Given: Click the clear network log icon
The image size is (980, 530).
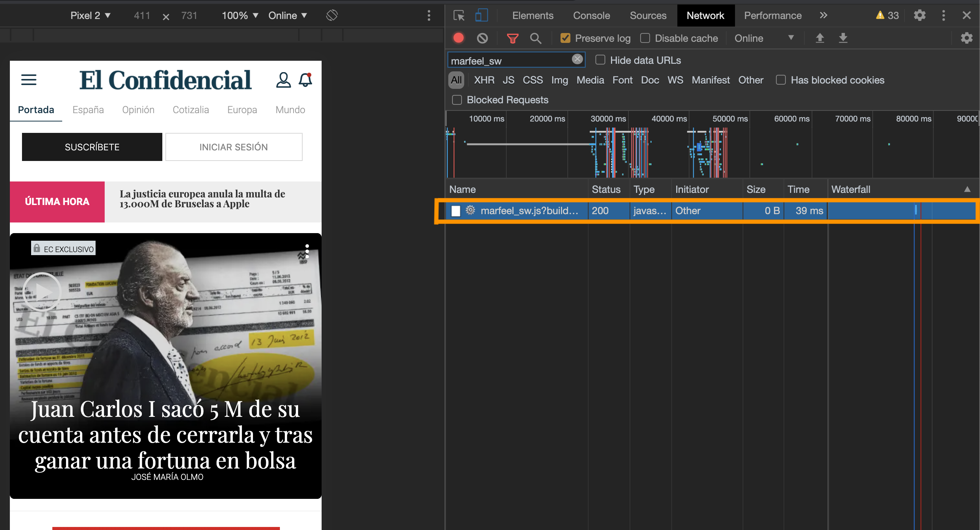Looking at the screenshot, I should pyautogui.click(x=482, y=38).
